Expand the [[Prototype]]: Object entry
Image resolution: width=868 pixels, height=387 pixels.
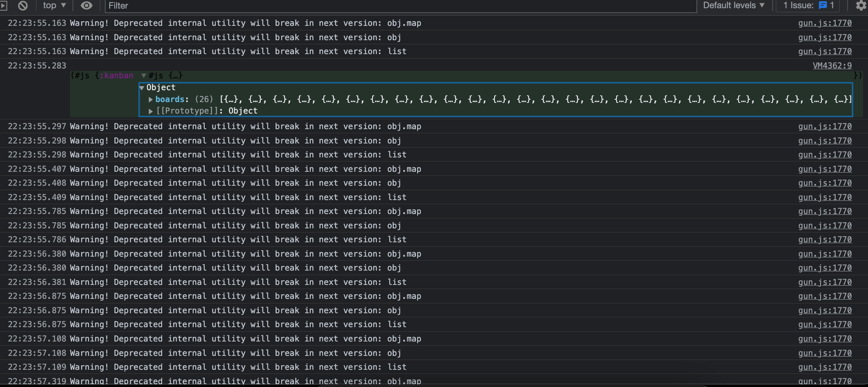150,111
